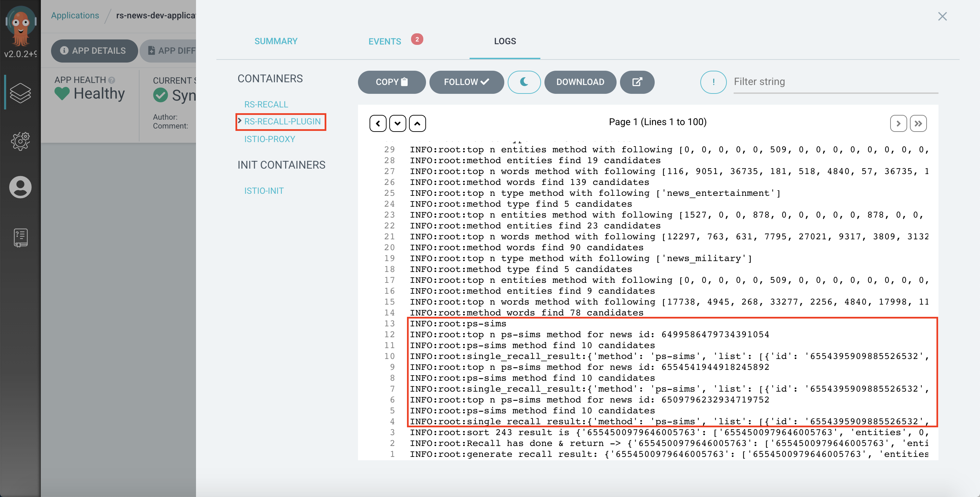Click log line 20 'words find 90 candidates'
This screenshot has height=497, width=980.
click(x=526, y=247)
